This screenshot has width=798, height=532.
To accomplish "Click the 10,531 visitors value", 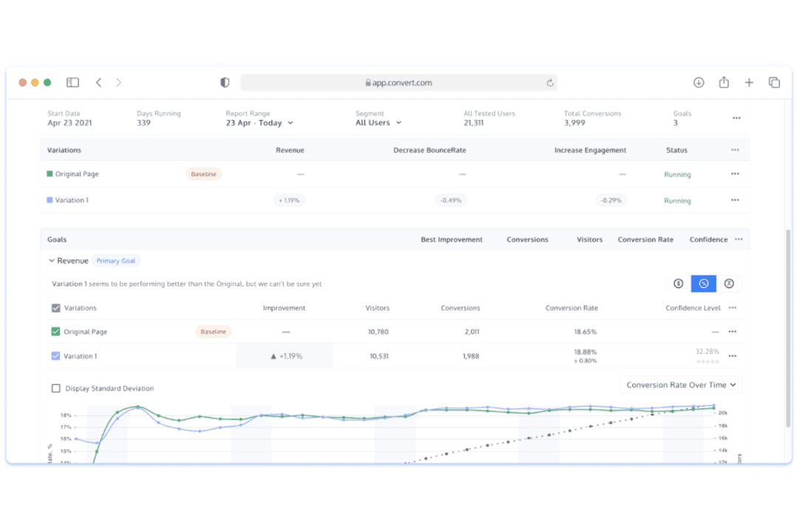I will coord(379,356).
